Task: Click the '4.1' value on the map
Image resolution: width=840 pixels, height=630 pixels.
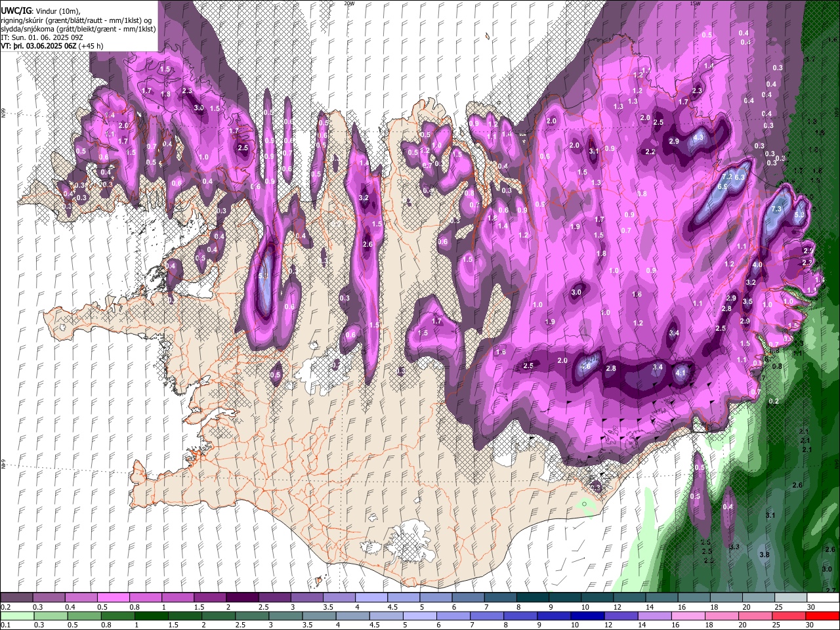Action: [681, 373]
